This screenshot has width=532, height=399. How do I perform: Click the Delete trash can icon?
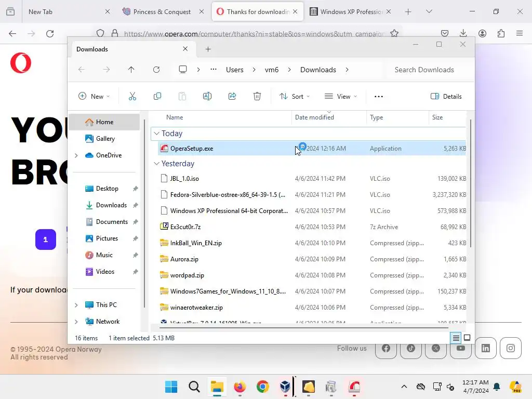[x=257, y=96]
